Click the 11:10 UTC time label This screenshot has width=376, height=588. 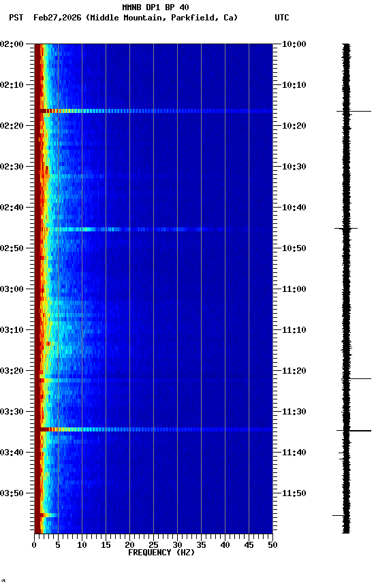pos(294,330)
